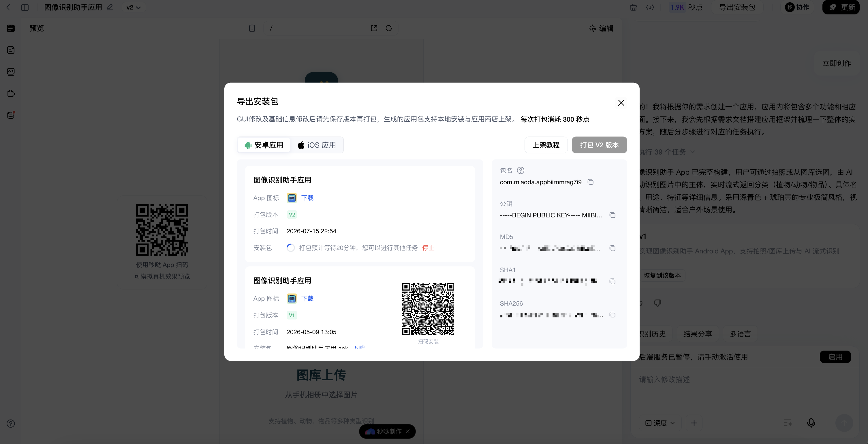Screen dimensions: 868x444
Task: Copy the SHA256 fingerprint
Action: (x=612, y=315)
